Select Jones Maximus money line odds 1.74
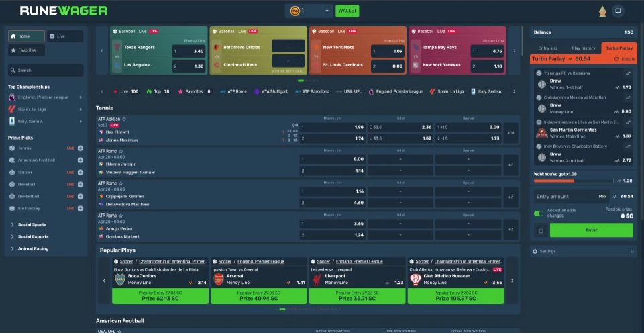The image size is (644, 333). [x=332, y=138]
